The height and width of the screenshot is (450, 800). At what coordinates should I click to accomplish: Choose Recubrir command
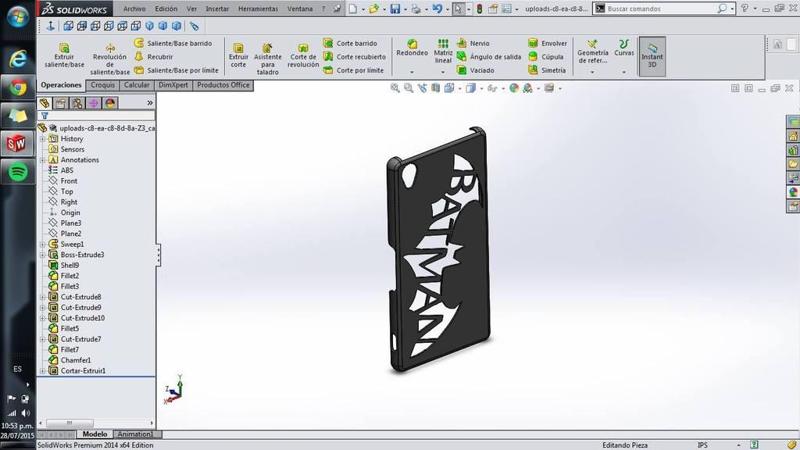click(154, 57)
